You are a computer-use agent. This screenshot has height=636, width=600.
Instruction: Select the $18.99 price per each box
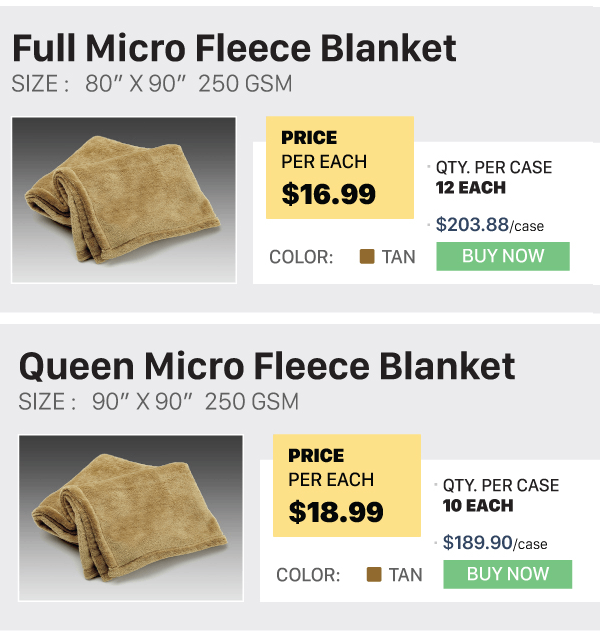click(x=346, y=485)
